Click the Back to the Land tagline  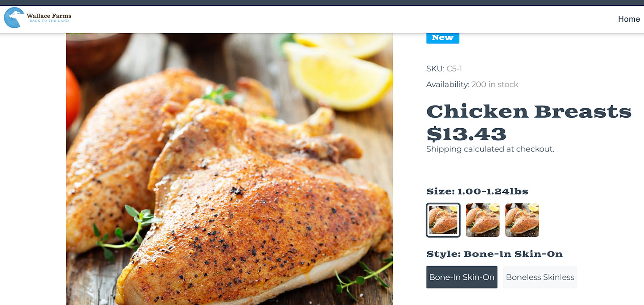pos(50,21)
